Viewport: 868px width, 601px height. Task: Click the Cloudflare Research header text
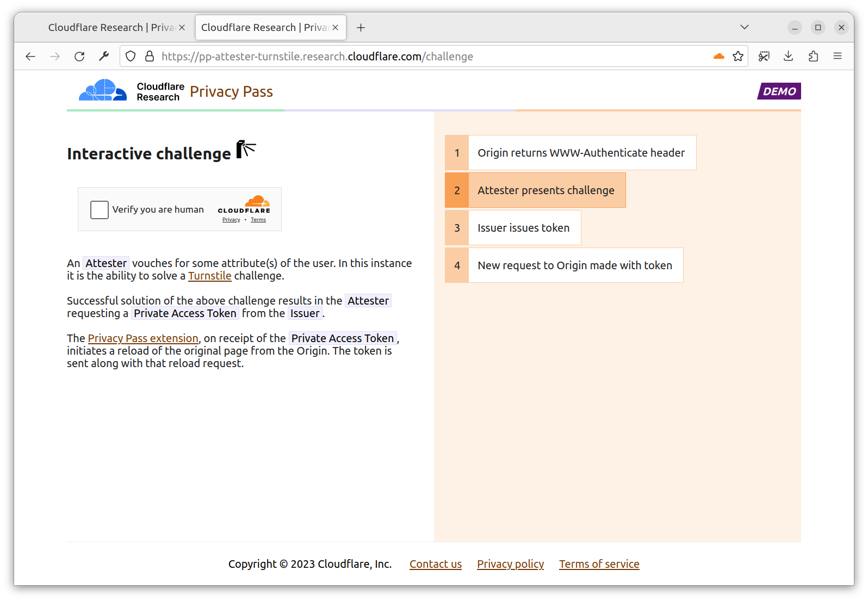(160, 92)
